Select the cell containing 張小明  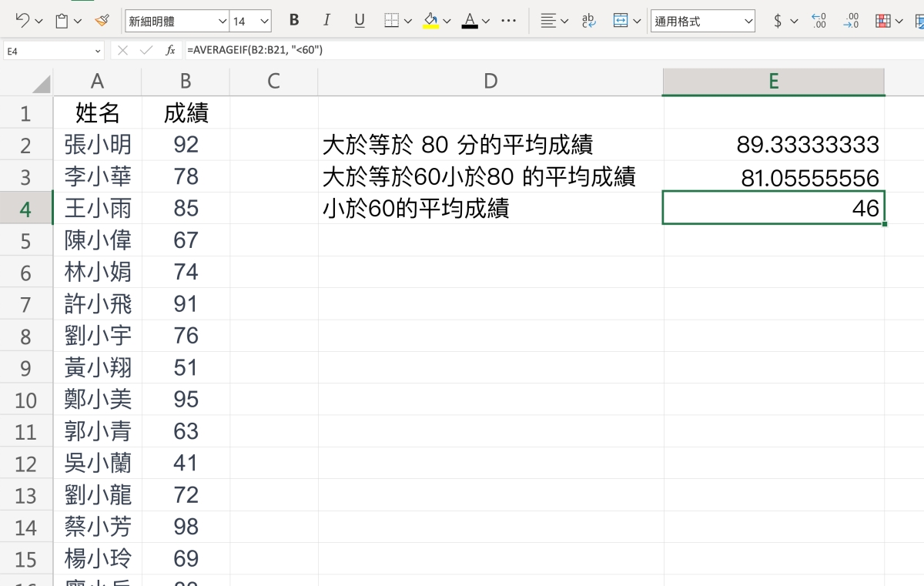coord(97,145)
